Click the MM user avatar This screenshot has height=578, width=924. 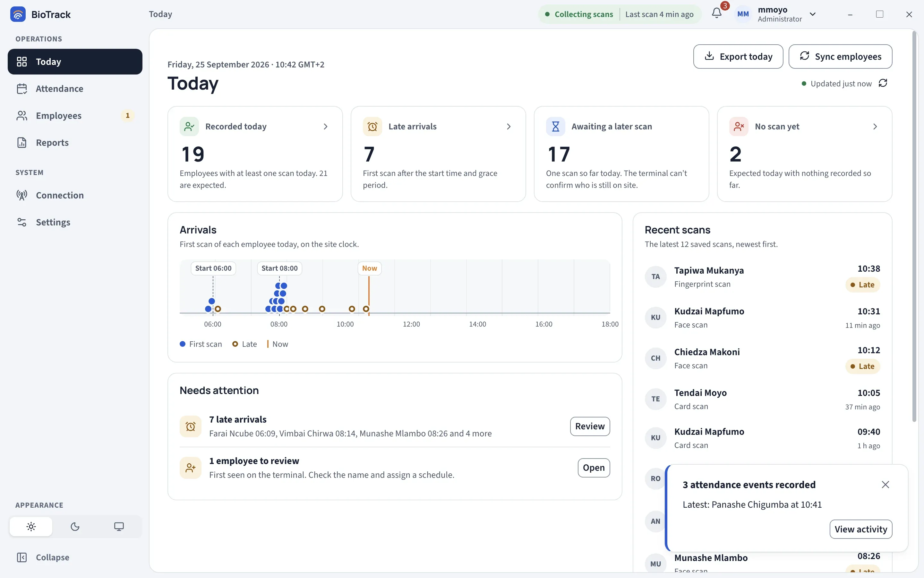click(743, 14)
